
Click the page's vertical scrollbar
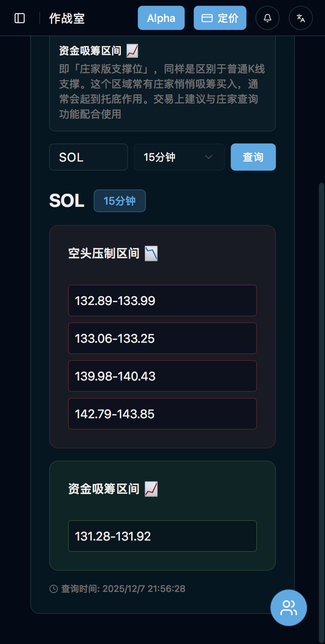[322, 340]
